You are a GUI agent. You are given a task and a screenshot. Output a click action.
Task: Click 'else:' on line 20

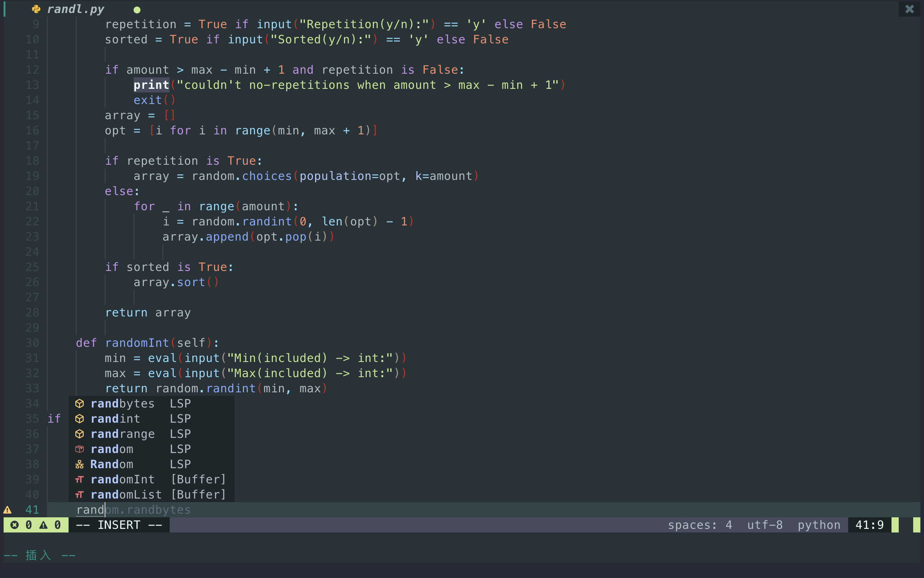tap(122, 191)
